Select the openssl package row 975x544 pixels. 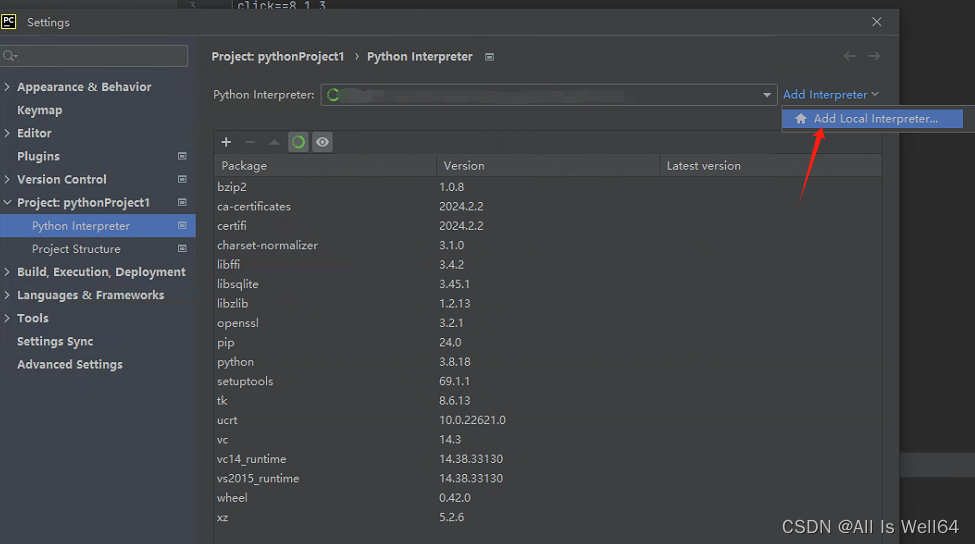click(x=547, y=323)
